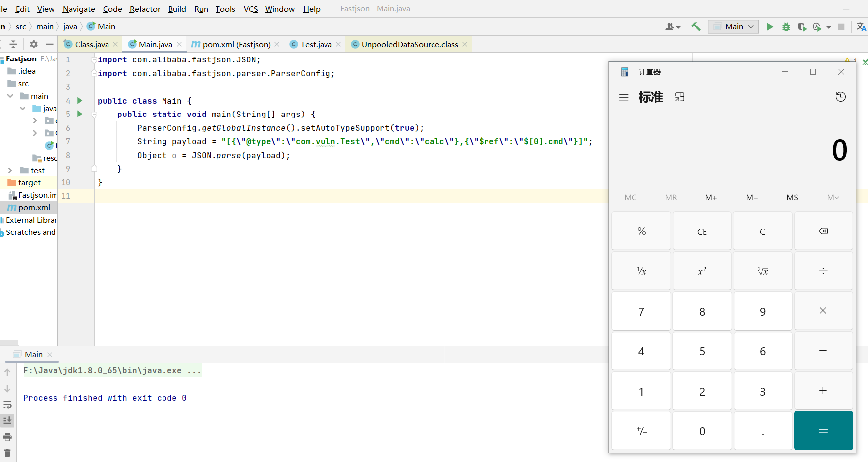Screen dimensions: 868x462
Task: Click run gutter arrow on line 5
Action: click(80, 114)
